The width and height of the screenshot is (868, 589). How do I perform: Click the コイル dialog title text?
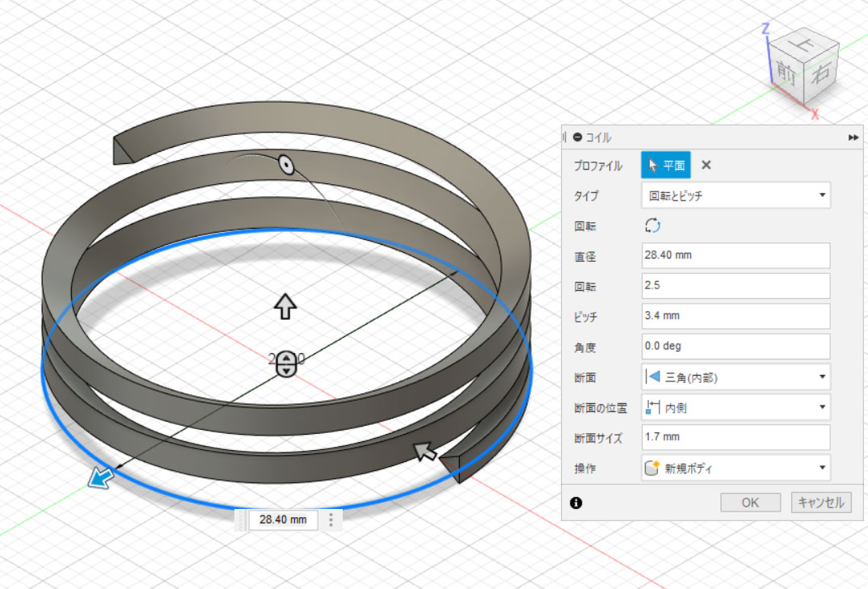pos(598,137)
